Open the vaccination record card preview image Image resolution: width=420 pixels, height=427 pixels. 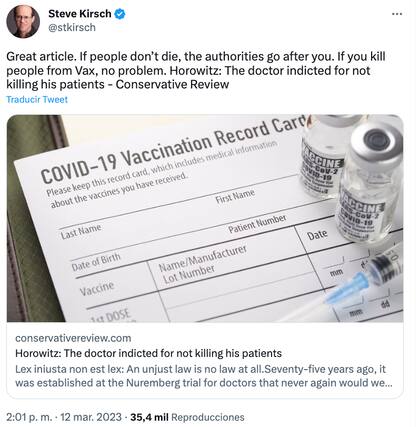coord(205,218)
